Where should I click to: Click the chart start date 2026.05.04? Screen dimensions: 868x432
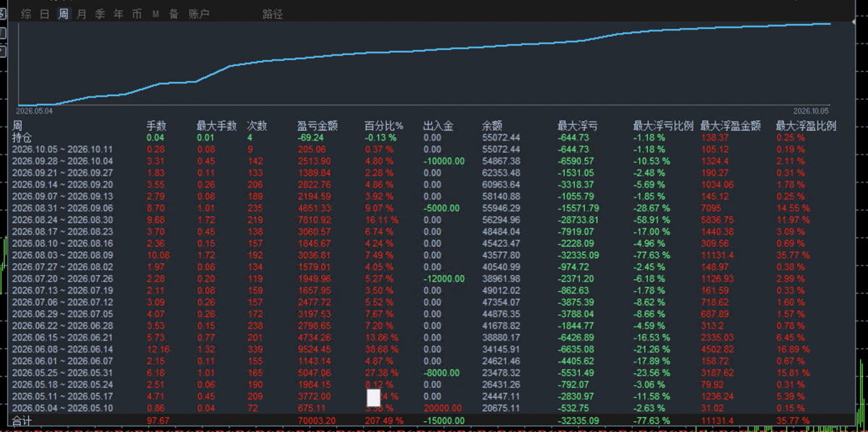(x=34, y=111)
